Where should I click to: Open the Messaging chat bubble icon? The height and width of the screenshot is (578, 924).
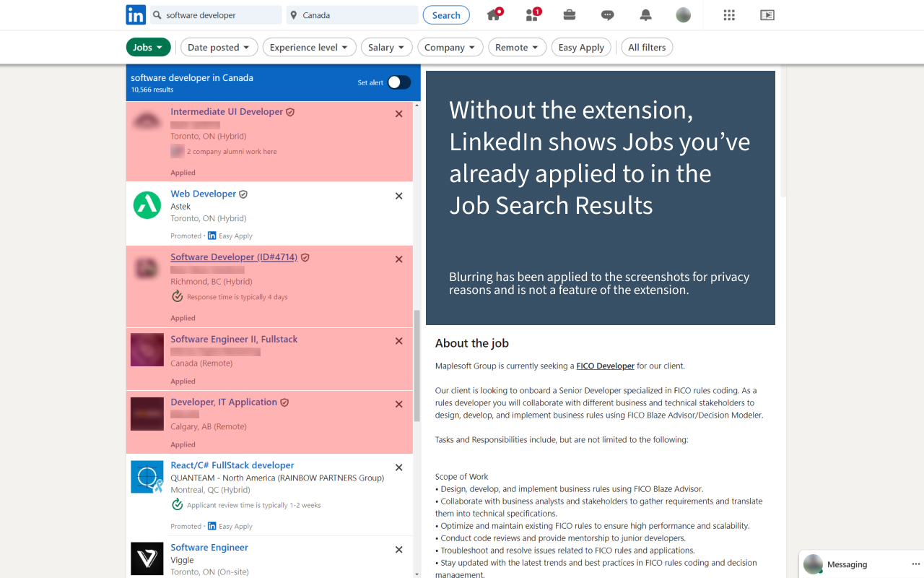coord(608,15)
